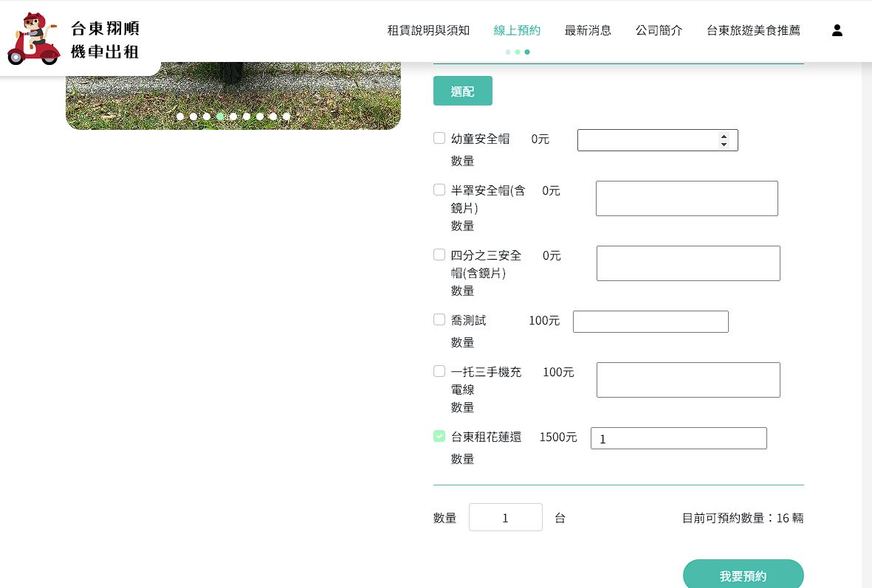The image size is (872, 588).
Task: Select the highlighted active carousel dot
Action: click(x=220, y=117)
